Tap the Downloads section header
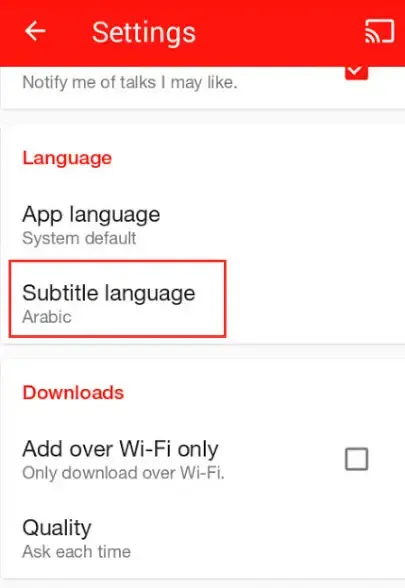 pos(73,393)
